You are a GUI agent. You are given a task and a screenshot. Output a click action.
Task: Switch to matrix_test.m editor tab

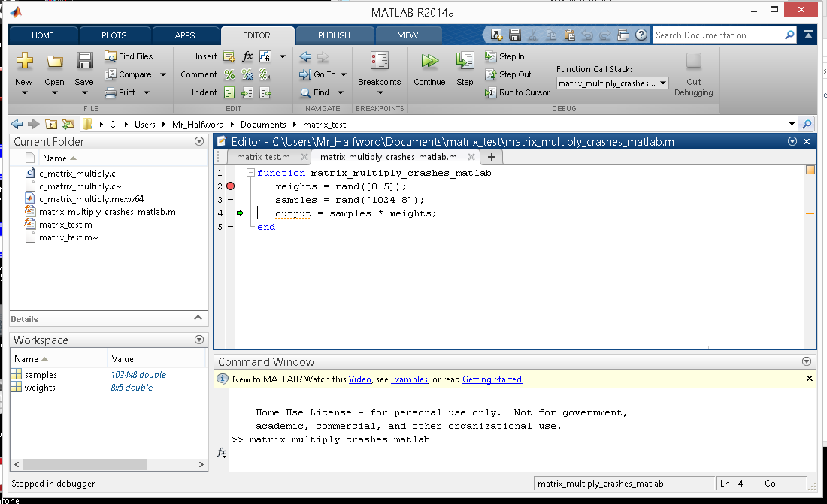pos(263,157)
